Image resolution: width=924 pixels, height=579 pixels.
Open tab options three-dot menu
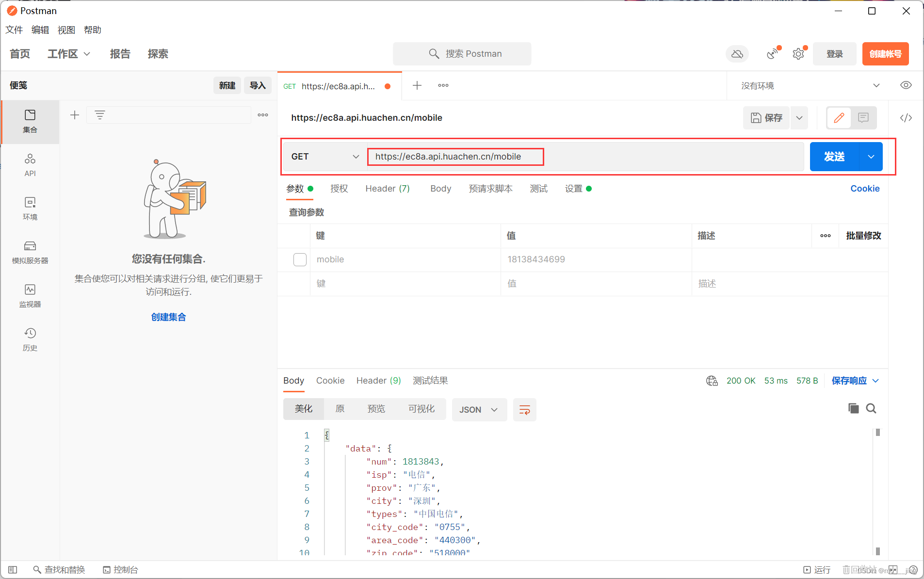(x=443, y=86)
